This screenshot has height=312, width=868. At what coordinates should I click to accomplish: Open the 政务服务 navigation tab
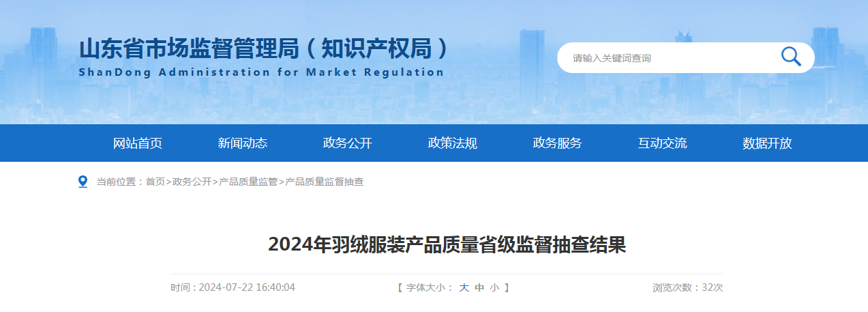coord(558,143)
